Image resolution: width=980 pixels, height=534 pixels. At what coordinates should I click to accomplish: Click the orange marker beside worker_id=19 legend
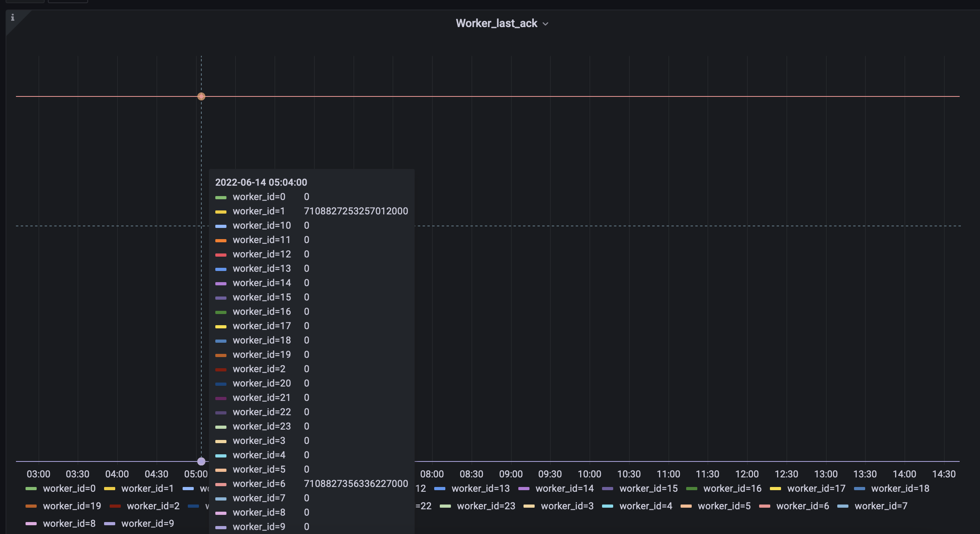[31, 506]
